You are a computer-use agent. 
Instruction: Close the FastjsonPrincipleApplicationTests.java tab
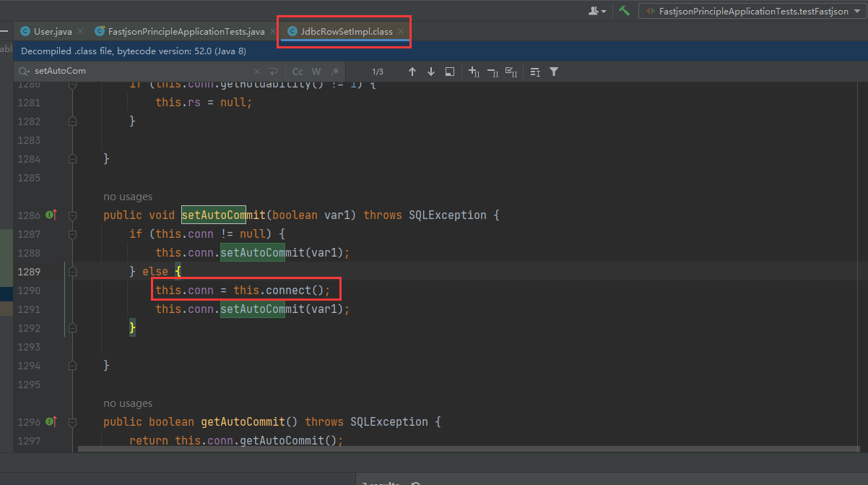[272, 32]
